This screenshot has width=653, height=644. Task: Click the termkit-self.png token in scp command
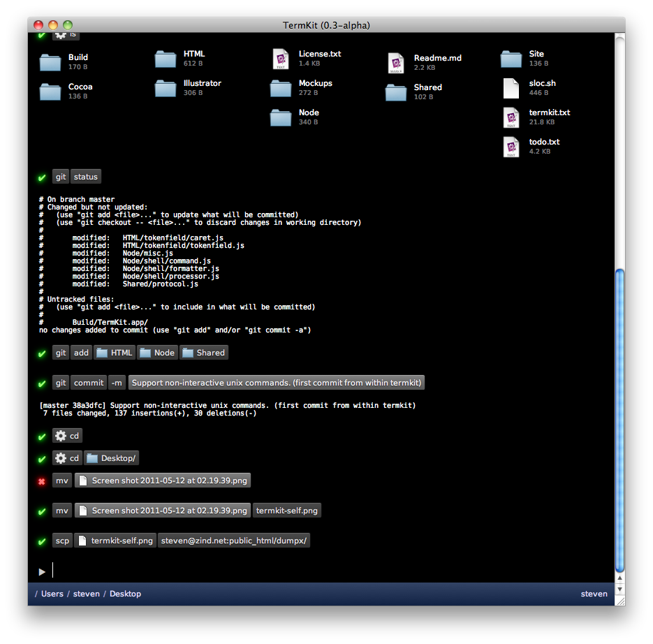pyautogui.click(x=115, y=541)
